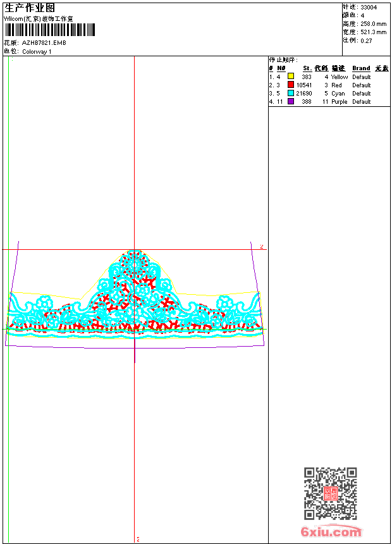Click the QR code image
The image size is (392, 544).
pos(330,493)
